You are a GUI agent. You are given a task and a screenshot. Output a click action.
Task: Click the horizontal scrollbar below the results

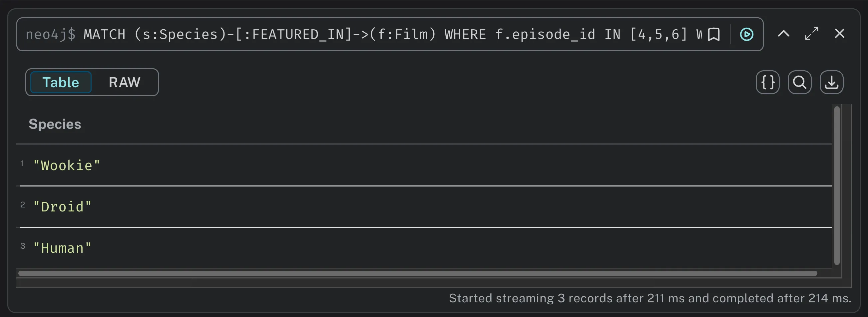417,273
